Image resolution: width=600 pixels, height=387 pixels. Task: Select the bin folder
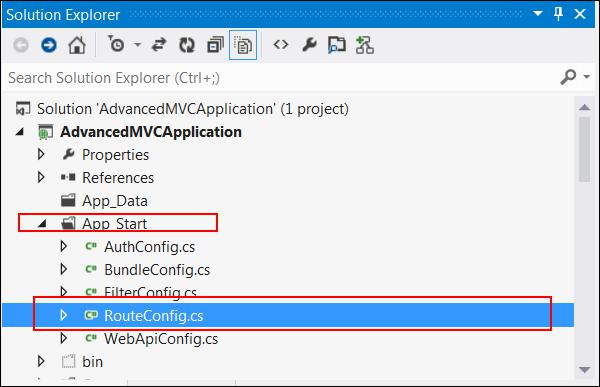93,362
